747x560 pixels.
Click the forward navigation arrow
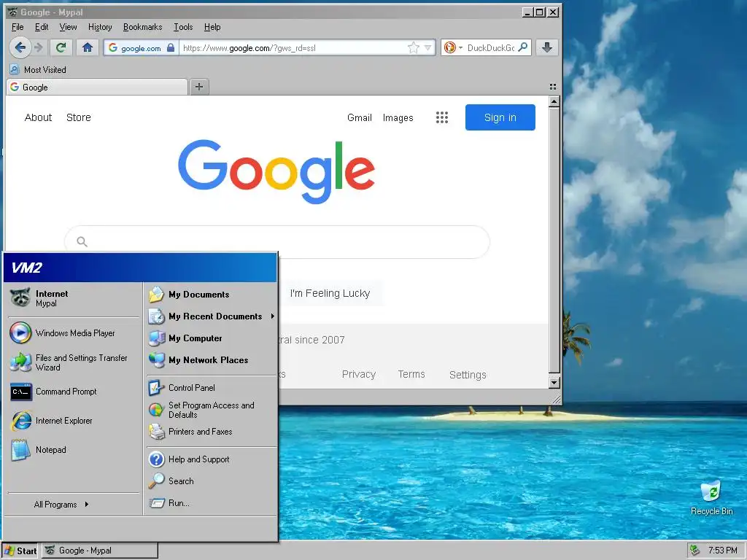tap(39, 47)
